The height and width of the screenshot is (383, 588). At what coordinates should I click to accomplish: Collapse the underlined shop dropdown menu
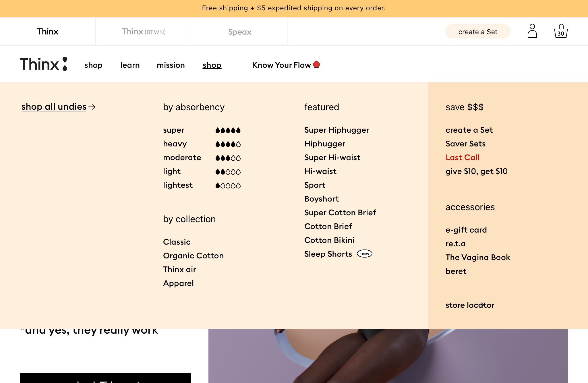click(212, 65)
